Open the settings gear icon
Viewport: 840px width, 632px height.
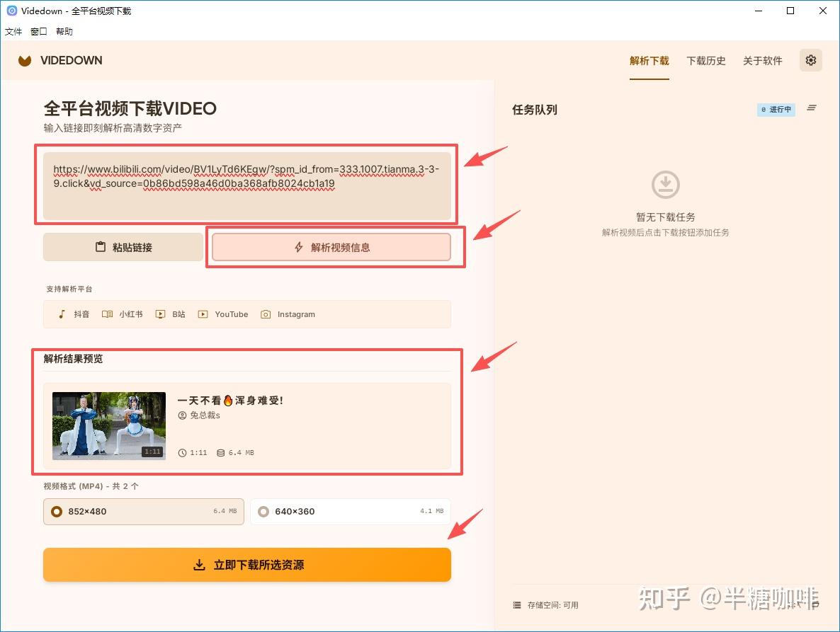(x=810, y=60)
